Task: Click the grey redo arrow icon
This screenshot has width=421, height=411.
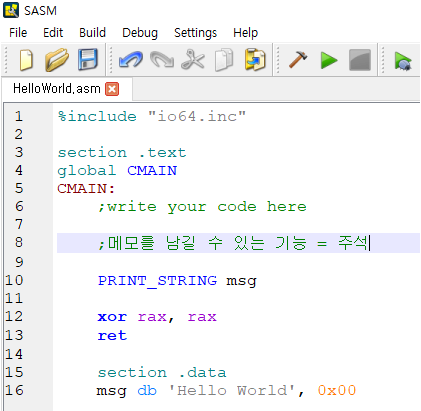Action: tap(162, 60)
